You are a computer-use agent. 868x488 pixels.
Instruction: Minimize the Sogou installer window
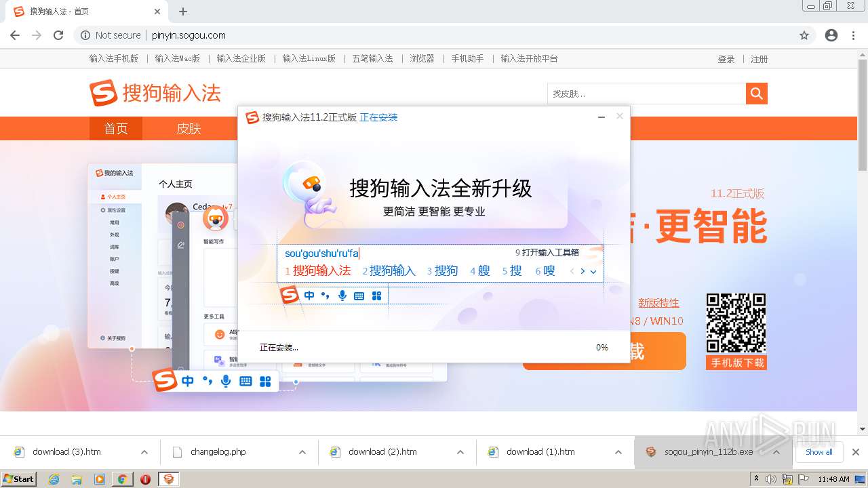(601, 117)
